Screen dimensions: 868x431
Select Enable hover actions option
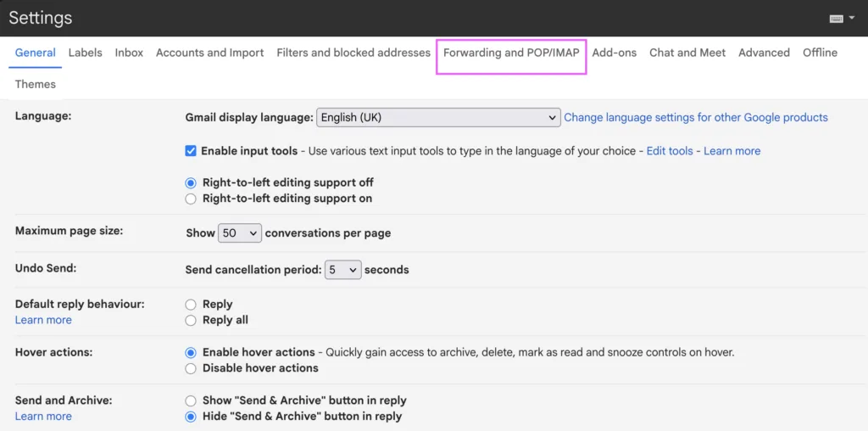[x=191, y=352]
